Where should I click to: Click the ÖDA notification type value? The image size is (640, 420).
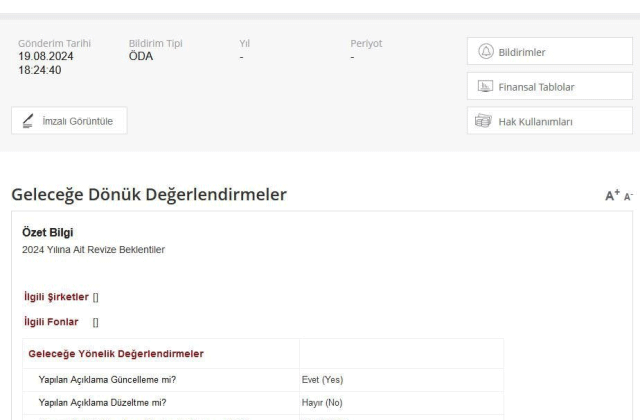pyautogui.click(x=141, y=57)
